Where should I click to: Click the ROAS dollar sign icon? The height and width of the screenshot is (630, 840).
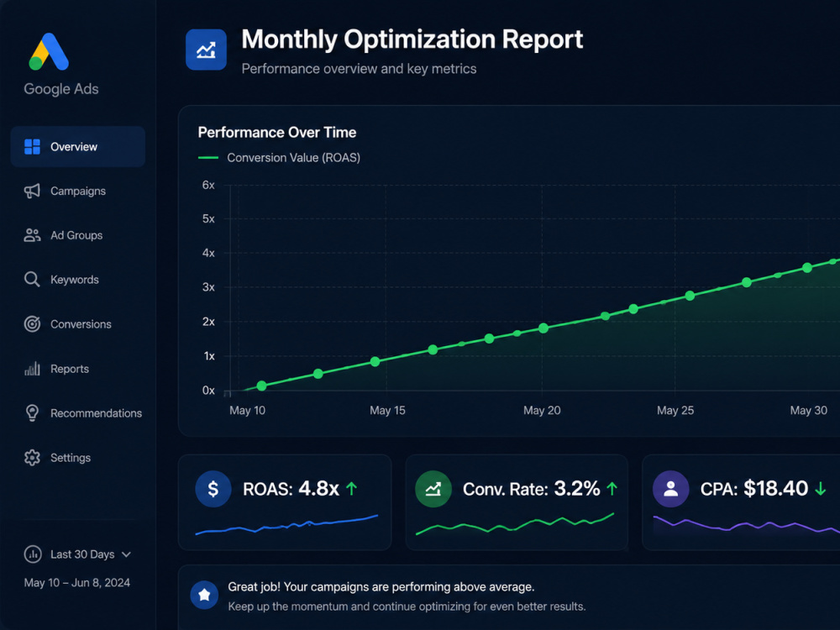point(213,489)
